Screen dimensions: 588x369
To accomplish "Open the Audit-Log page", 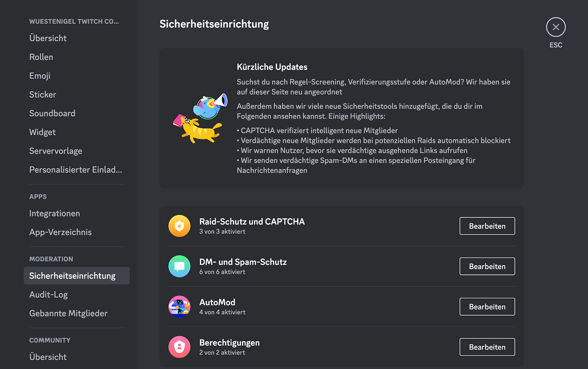I will (x=77, y=295).
